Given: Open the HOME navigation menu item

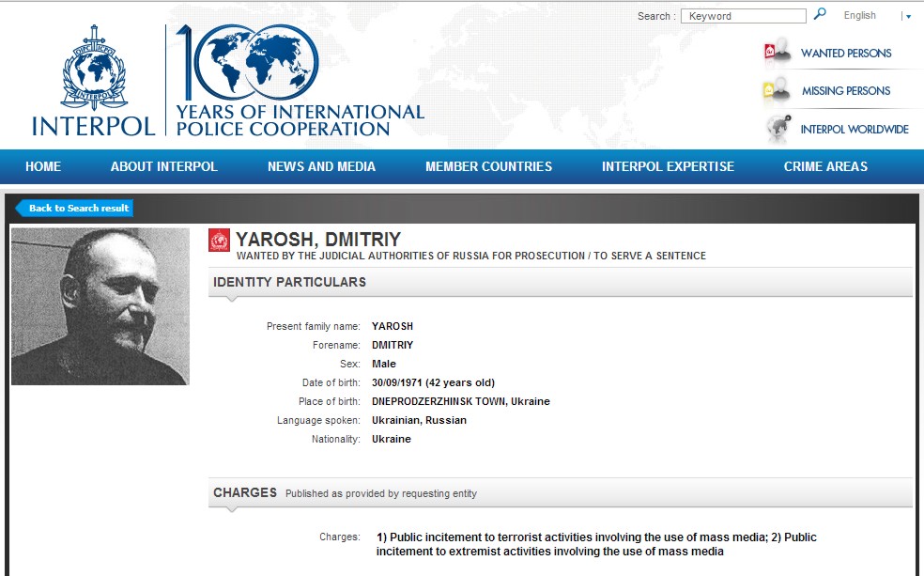Looking at the screenshot, I should [43, 166].
